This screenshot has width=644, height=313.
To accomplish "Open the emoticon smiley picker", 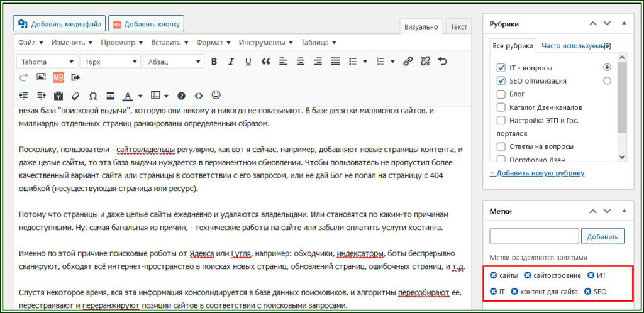I will tap(216, 96).
